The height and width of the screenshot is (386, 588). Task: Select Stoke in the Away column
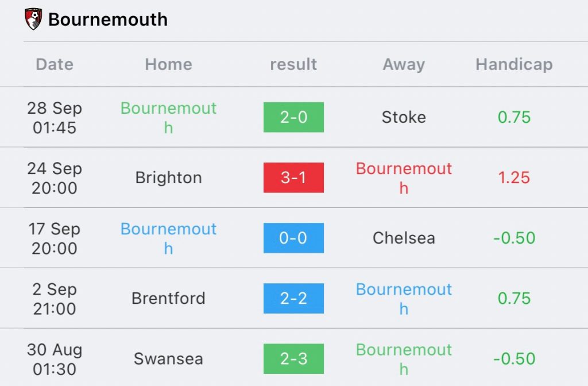click(x=404, y=117)
